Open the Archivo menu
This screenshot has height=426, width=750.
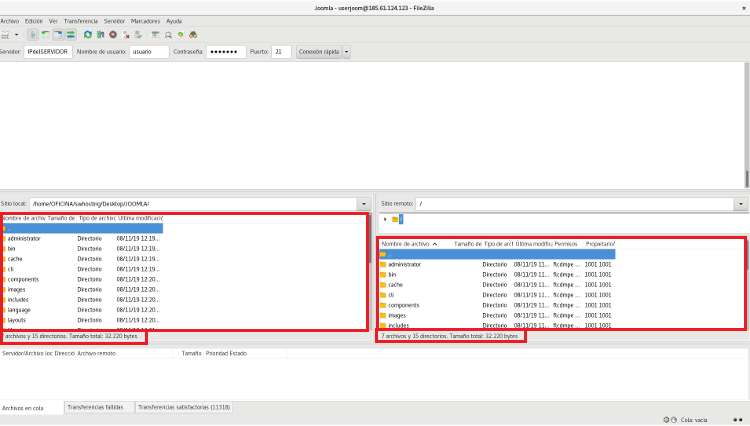pos(10,21)
